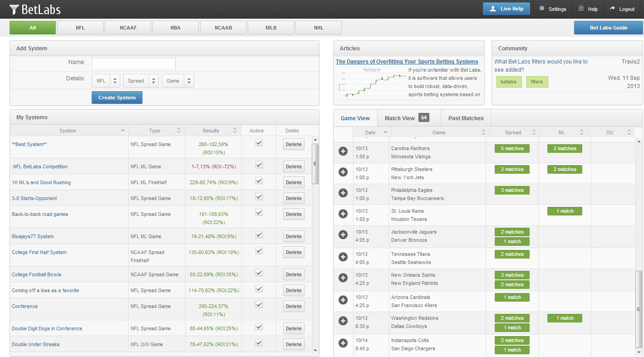This screenshot has width=644, height=357.
Task: Filter by MLB
Action: coord(271,28)
